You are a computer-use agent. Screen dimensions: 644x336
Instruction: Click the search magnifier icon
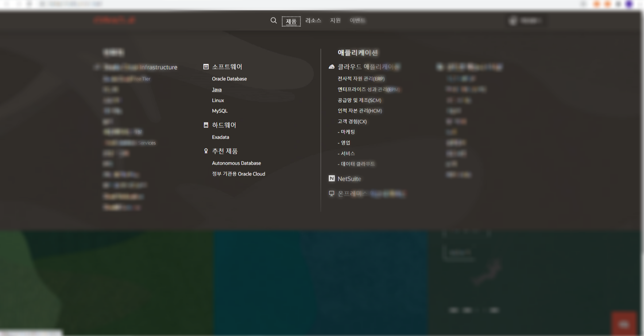273,21
